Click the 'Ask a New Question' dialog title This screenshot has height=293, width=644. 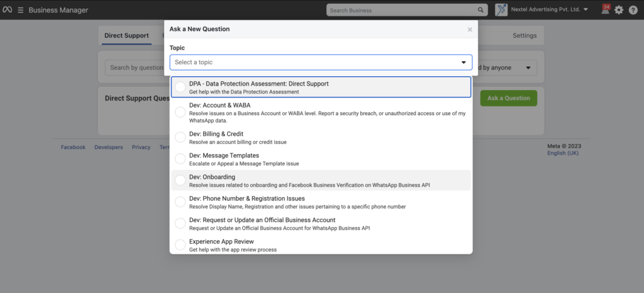[x=199, y=29]
